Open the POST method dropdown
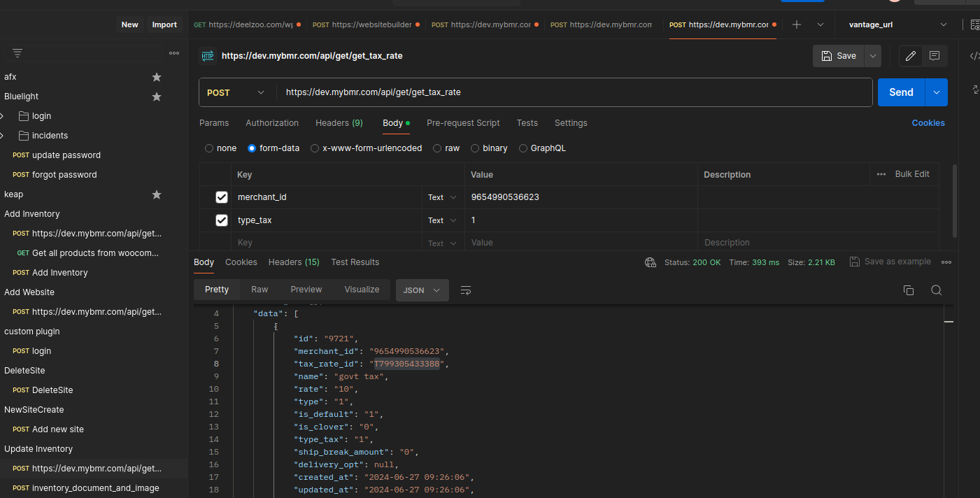The width and height of the screenshot is (980, 498). (236, 92)
